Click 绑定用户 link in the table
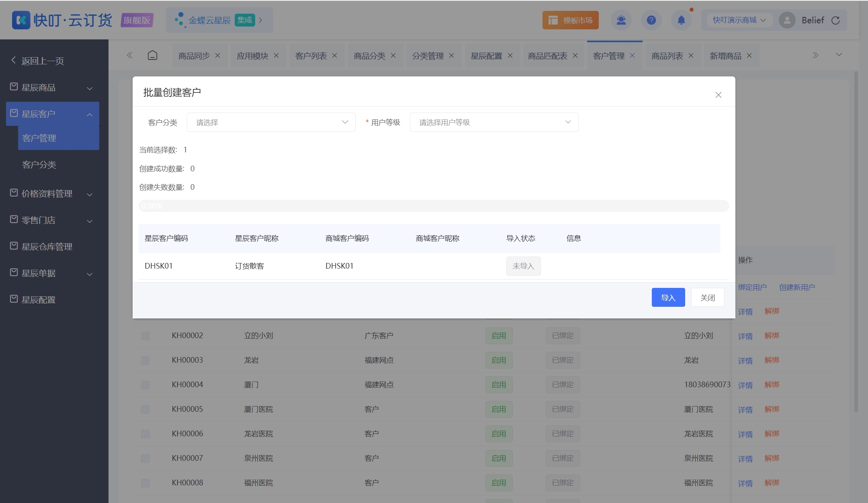The image size is (868, 503). (752, 287)
